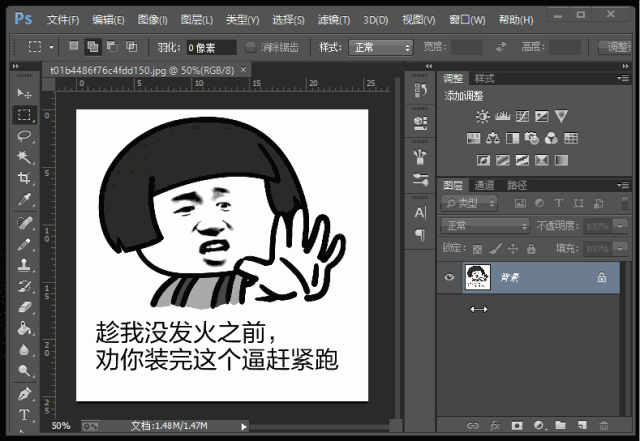Open the layer blend mode dropdown

[x=485, y=225]
